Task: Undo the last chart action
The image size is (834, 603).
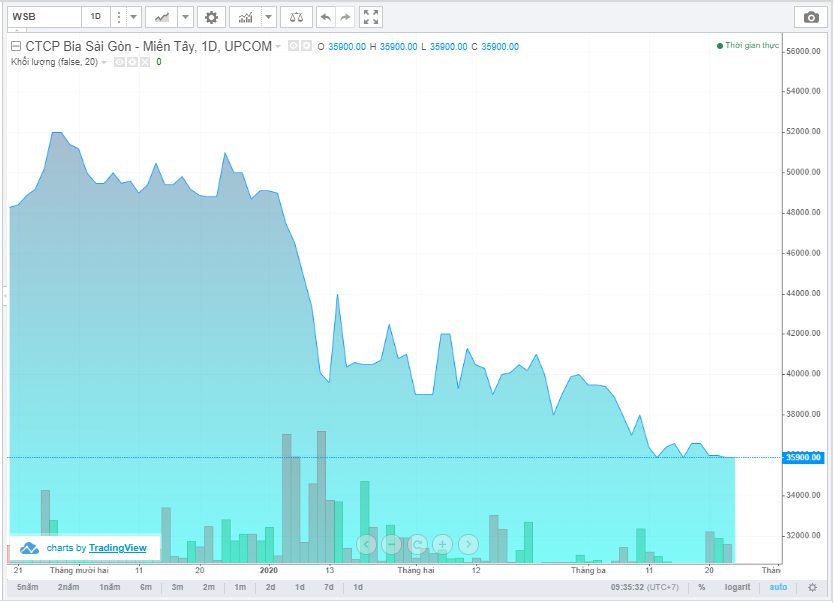Action: pos(326,17)
